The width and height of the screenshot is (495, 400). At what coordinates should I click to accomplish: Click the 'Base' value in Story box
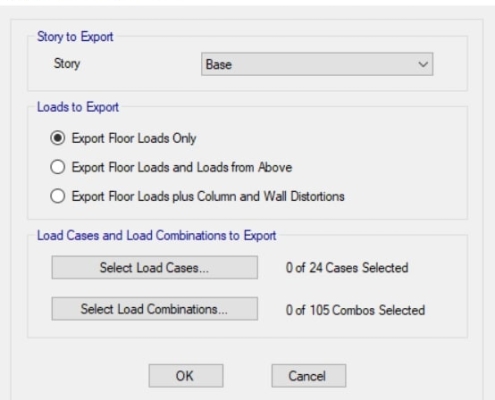tap(219, 64)
